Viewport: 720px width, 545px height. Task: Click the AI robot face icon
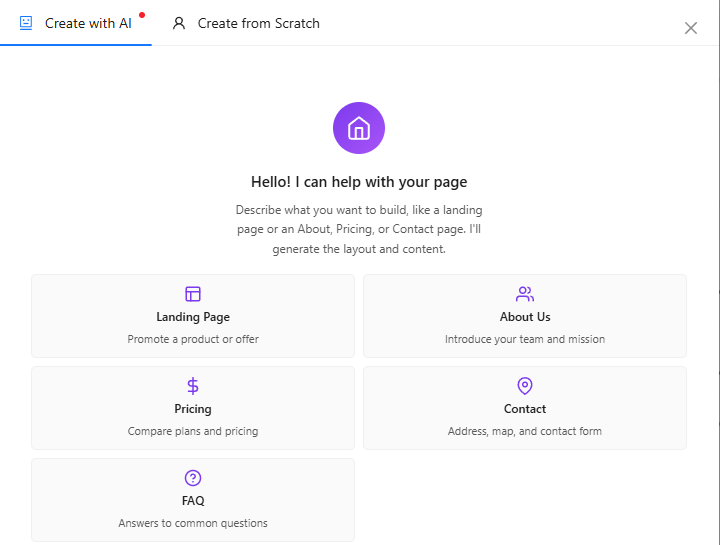pos(26,23)
